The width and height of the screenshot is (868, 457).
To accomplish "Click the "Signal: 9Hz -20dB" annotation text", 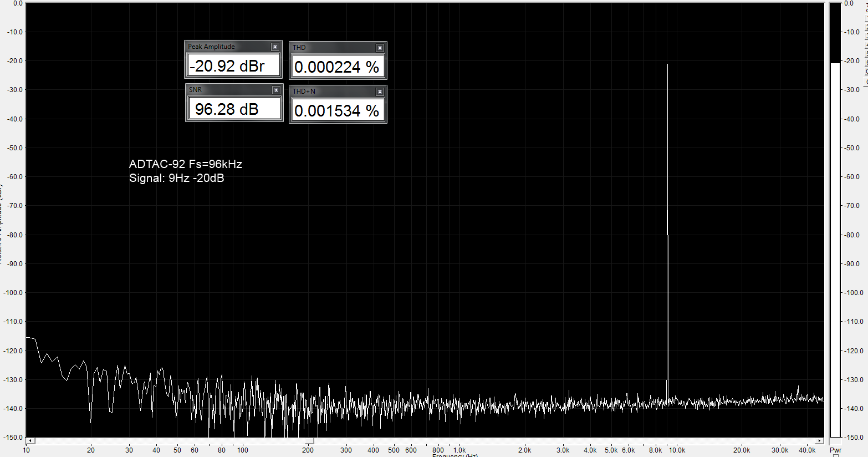I will pyautogui.click(x=177, y=178).
